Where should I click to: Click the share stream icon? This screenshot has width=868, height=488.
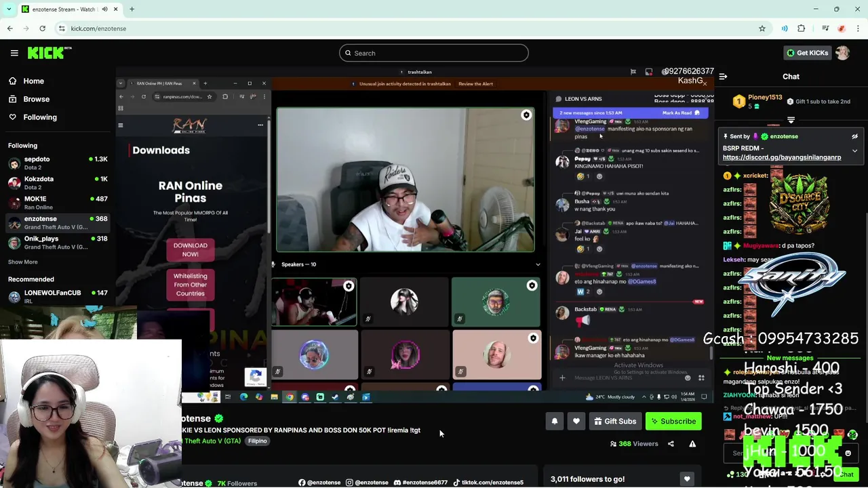click(x=671, y=444)
